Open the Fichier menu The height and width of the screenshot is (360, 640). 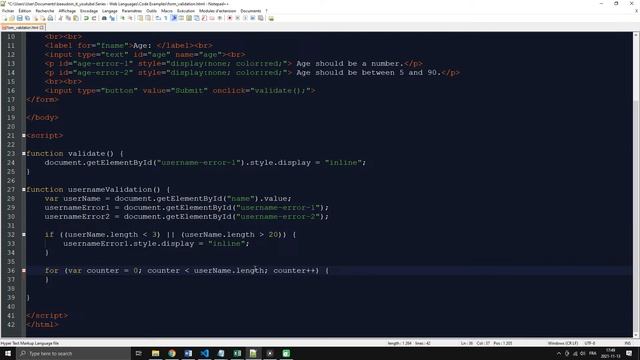click(x=8, y=11)
